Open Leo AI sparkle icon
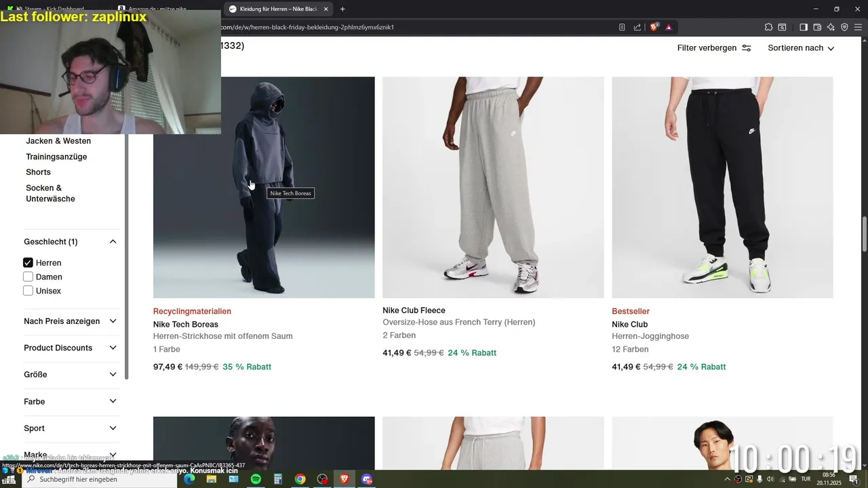868x488 pixels. coord(831,27)
